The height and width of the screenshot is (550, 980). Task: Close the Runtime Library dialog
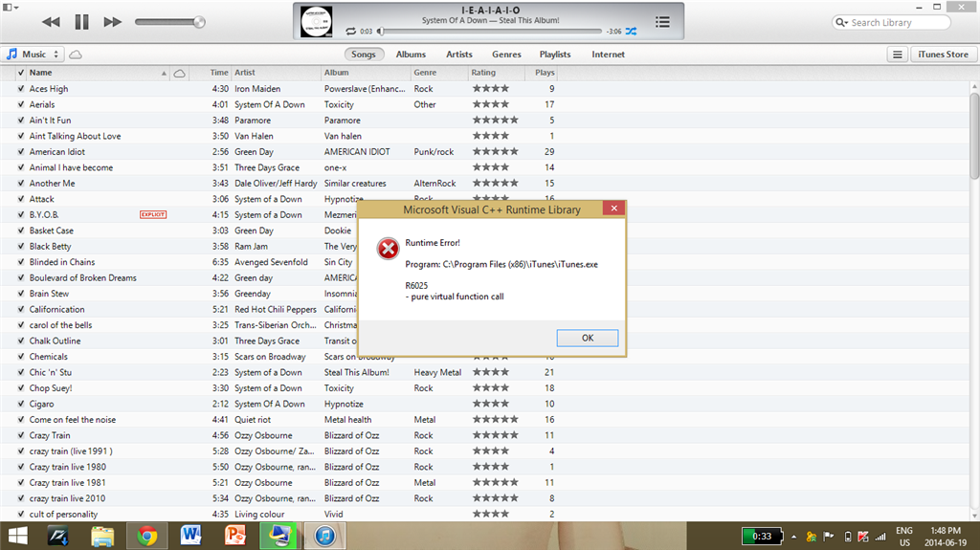click(613, 209)
